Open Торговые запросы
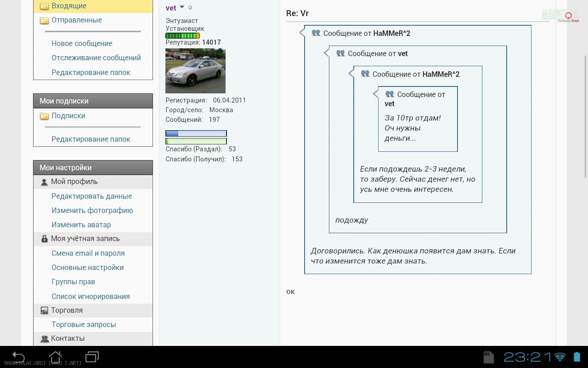Viewport: 588px width, 368px height. (84, 324)
